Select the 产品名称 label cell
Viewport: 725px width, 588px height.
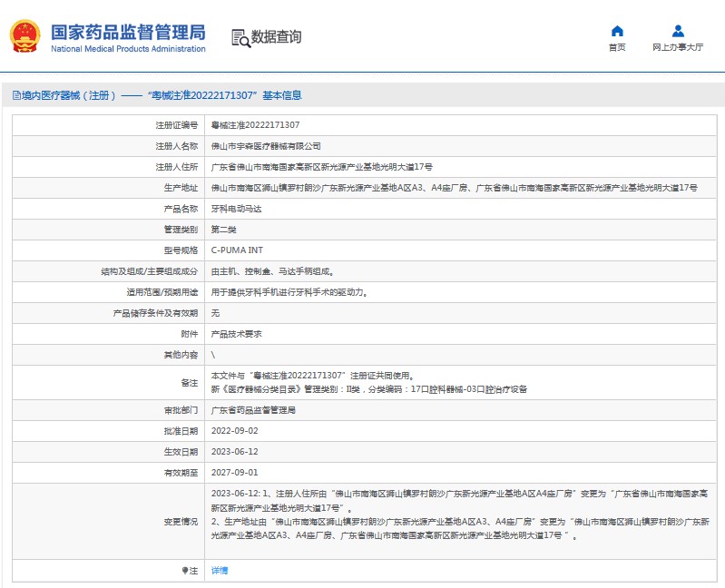[x=109, y=209]
